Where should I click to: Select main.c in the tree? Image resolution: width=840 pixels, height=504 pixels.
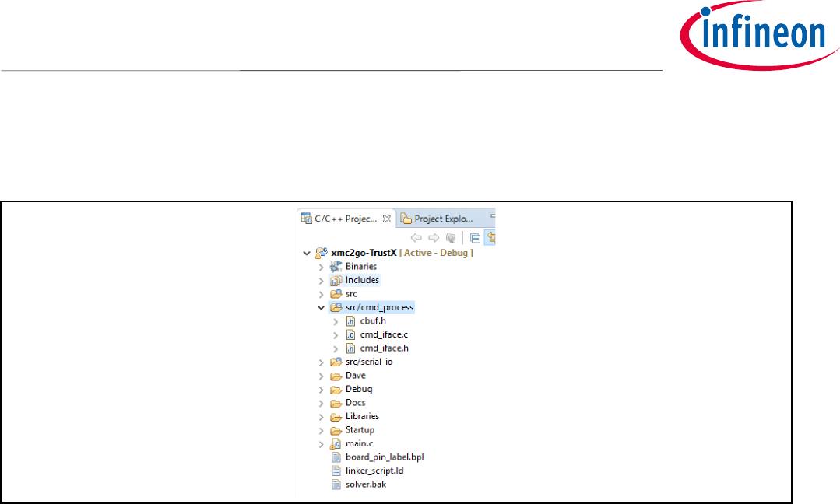[x=360, y=443]
